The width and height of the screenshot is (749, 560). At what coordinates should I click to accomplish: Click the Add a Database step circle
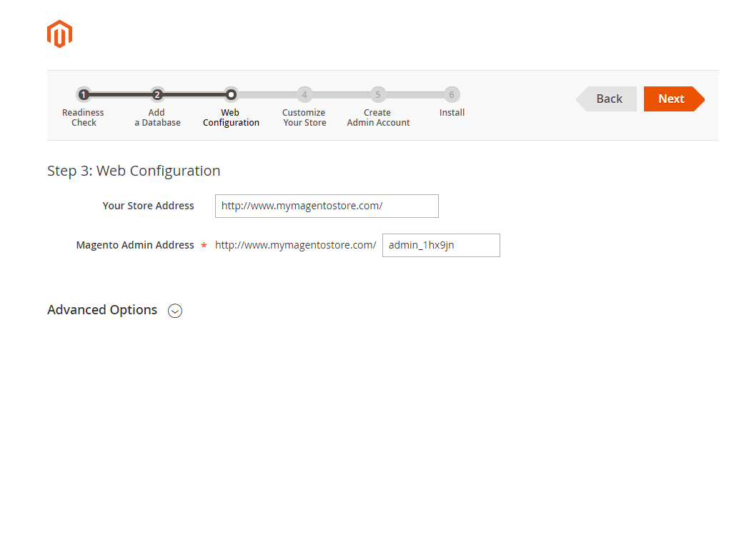tap(157, 94)
